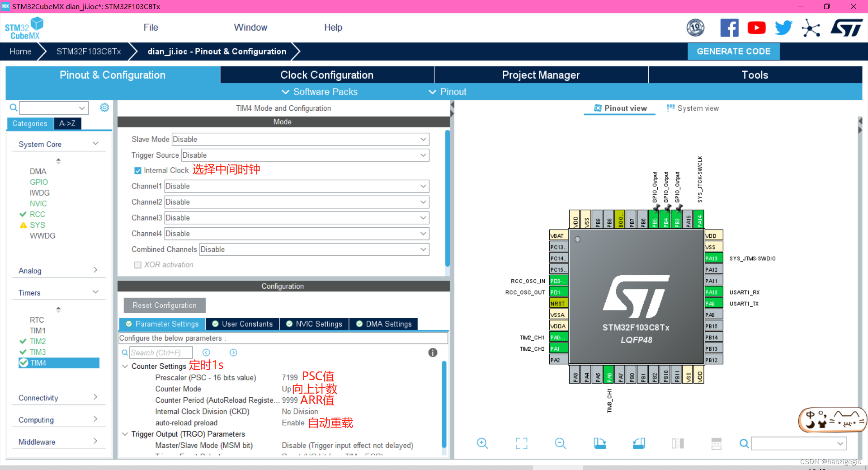Open the Channel3 dropdown

tap(297, 218)
